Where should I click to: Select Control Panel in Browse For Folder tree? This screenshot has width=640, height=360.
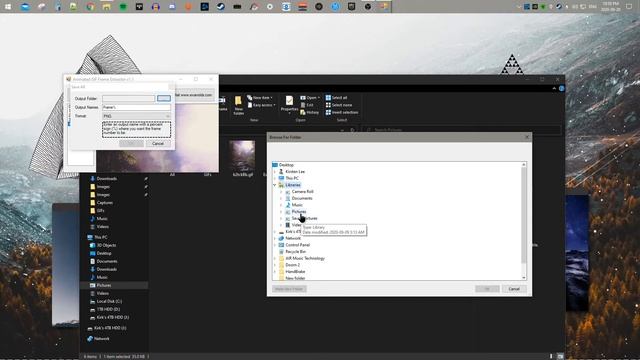(298, 245)
